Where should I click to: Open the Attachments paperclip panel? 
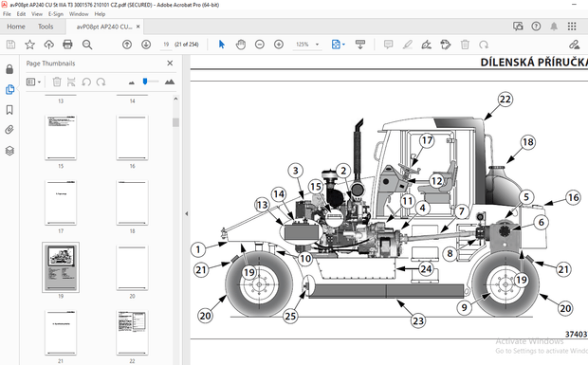[9, 130]
